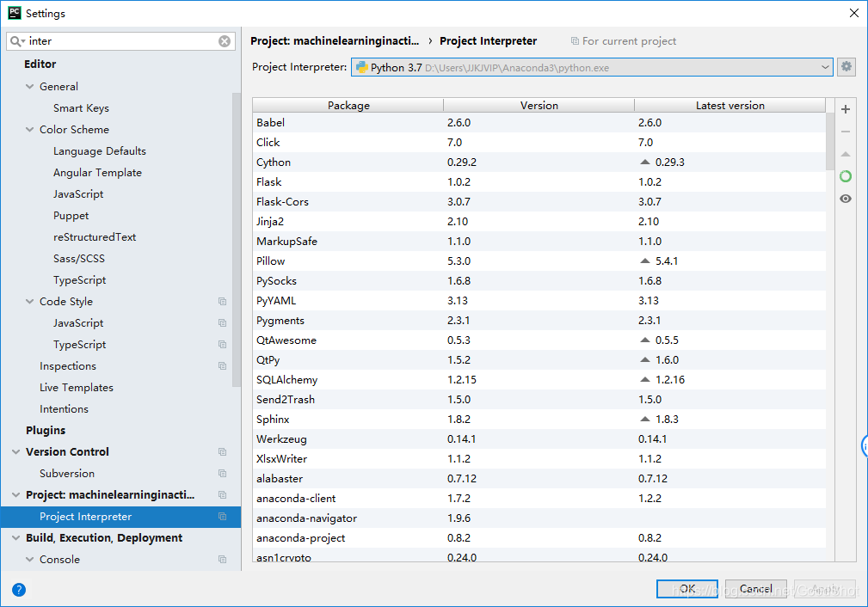
Task: Open Sass/SCSS color scheme page
Action: coord(78,259)
